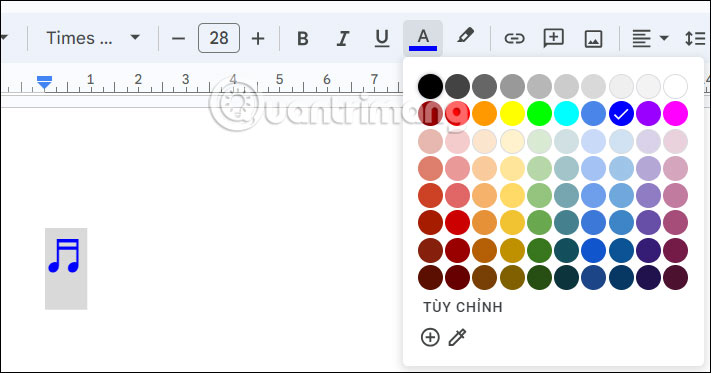
Task: Choose the cyan color swatch
Action: (x=566, y=114)
